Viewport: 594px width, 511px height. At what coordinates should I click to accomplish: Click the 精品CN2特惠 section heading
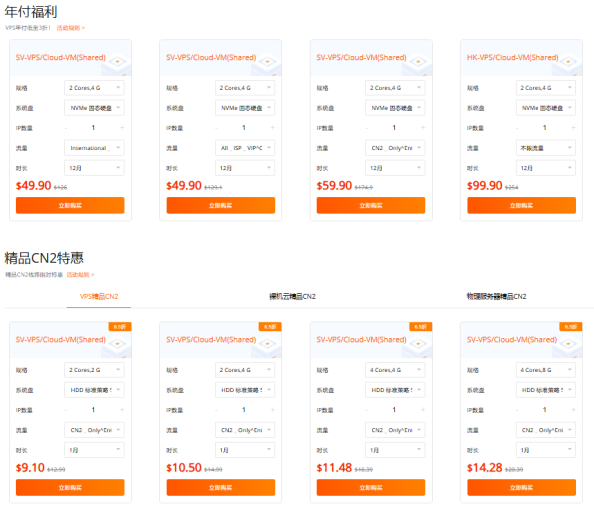point(44,258)
